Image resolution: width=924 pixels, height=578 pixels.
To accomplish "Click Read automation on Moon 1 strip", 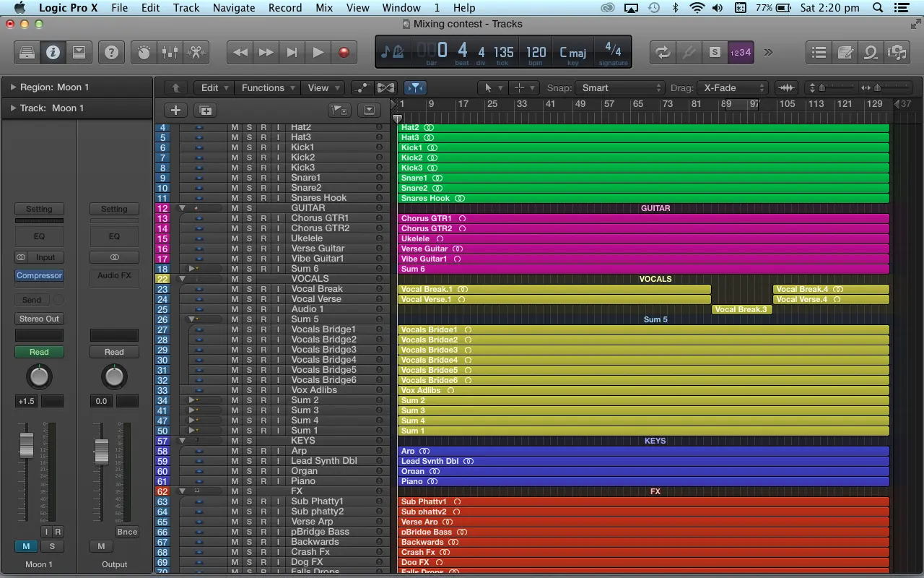I will 39,352.
